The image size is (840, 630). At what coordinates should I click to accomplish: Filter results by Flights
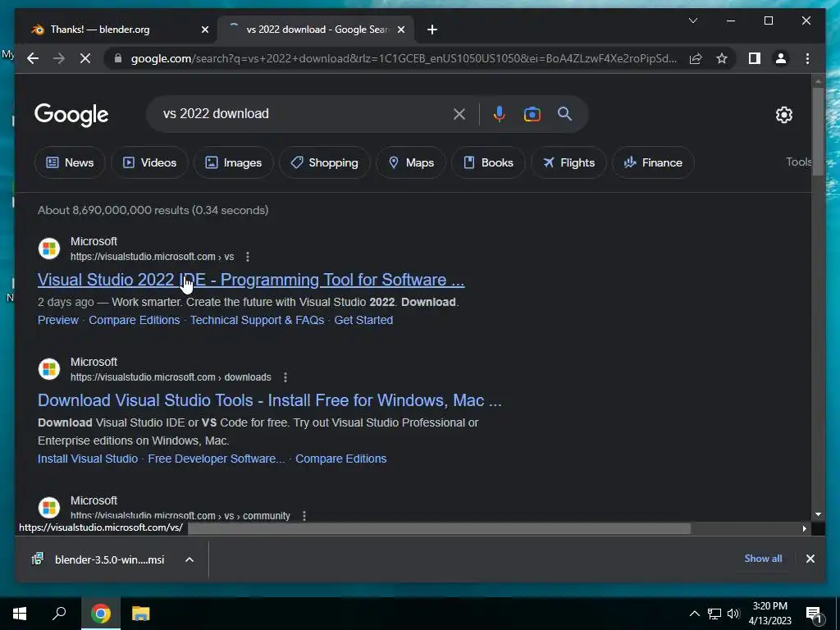click(x=568, y=162)
